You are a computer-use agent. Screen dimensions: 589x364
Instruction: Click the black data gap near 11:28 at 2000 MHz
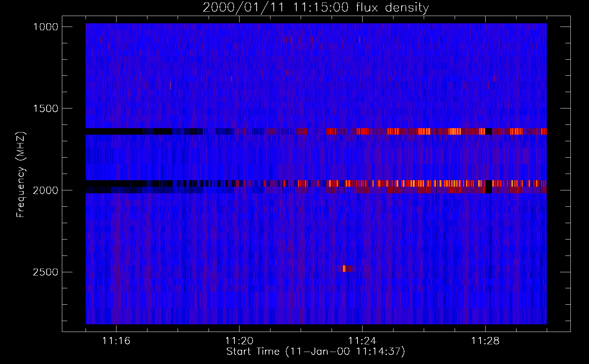tap(488, 187)
